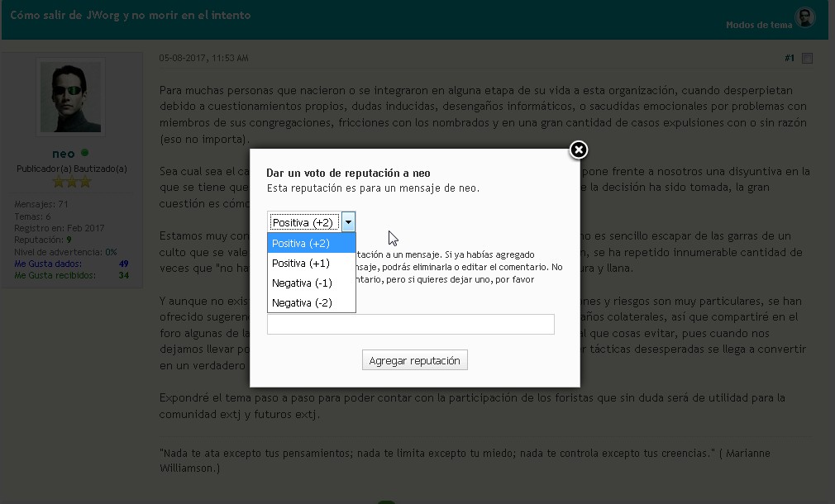835x504 pixels.
Task: Click the small avatar icon in header
Action: coord(804,17)
